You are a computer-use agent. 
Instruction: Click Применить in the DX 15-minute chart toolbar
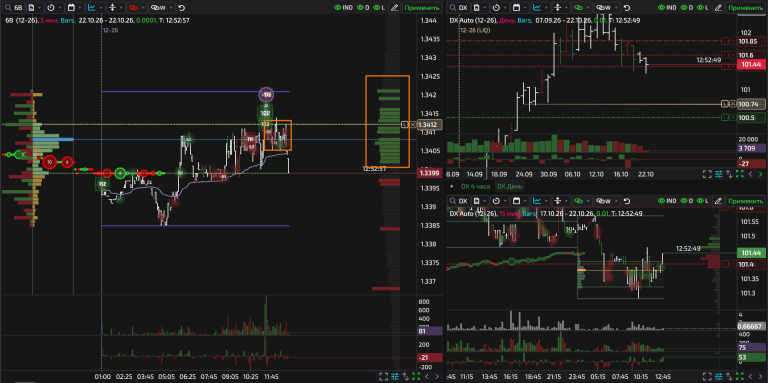[745, 201]
